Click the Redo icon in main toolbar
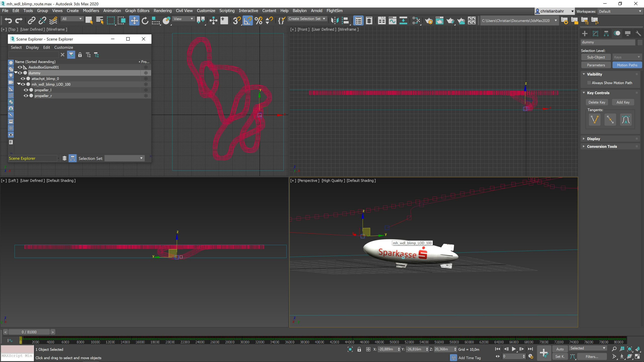Viewport: 644px width, 362px height. coord(19,20)
